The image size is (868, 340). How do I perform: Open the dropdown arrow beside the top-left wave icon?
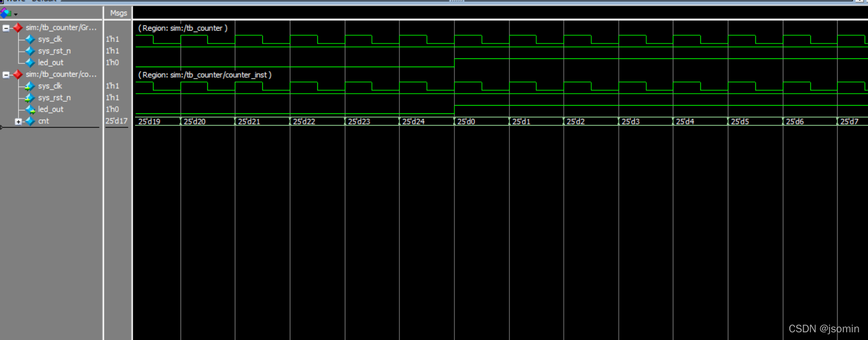click(15, 14)
